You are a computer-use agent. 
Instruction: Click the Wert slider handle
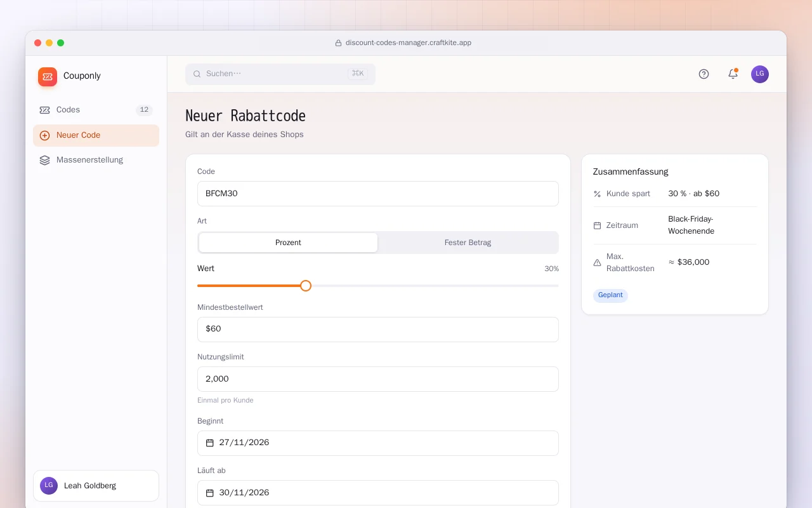[x=306, y=286]
